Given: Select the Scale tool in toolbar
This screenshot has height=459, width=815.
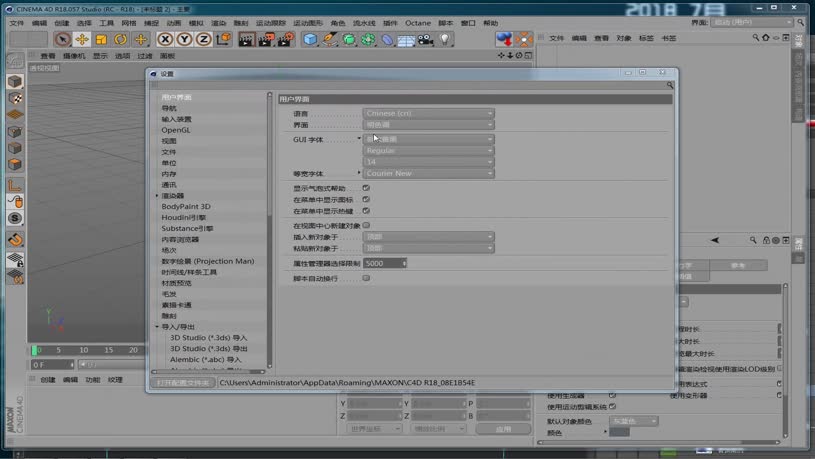Looking at the screenshot, I should (101, 39).
